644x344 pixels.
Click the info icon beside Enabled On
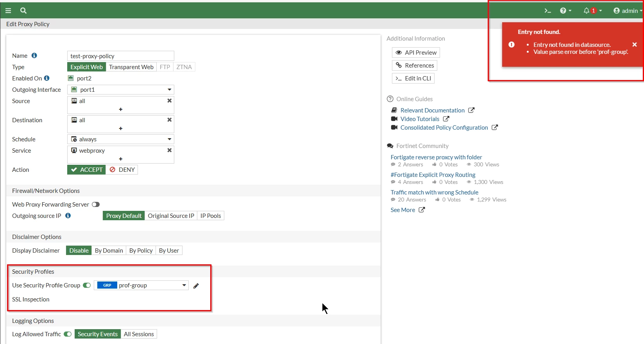click(47, 78)
